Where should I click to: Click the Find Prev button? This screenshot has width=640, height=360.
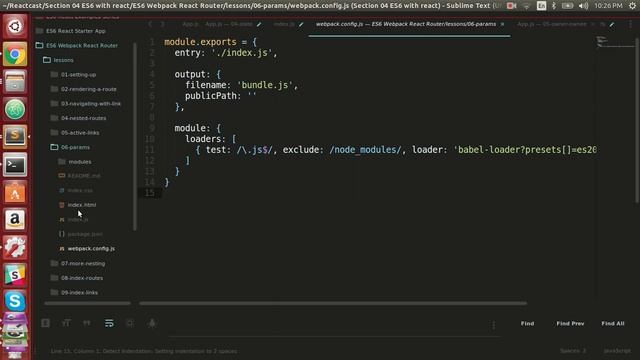tap(570, 323)
